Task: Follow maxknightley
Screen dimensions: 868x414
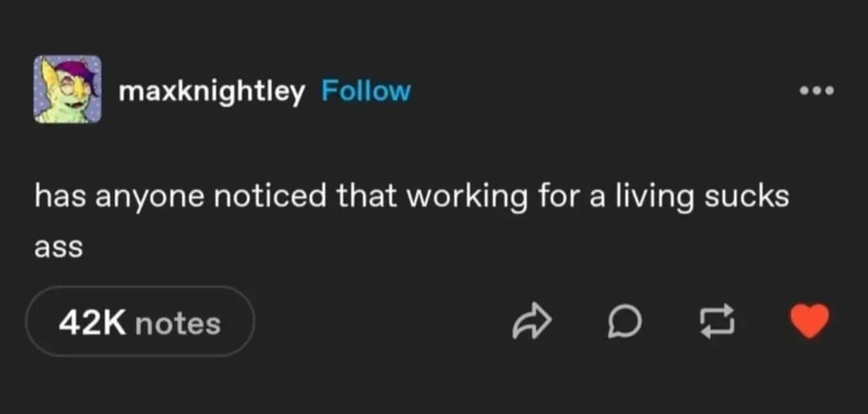Action: pos(366,91)
